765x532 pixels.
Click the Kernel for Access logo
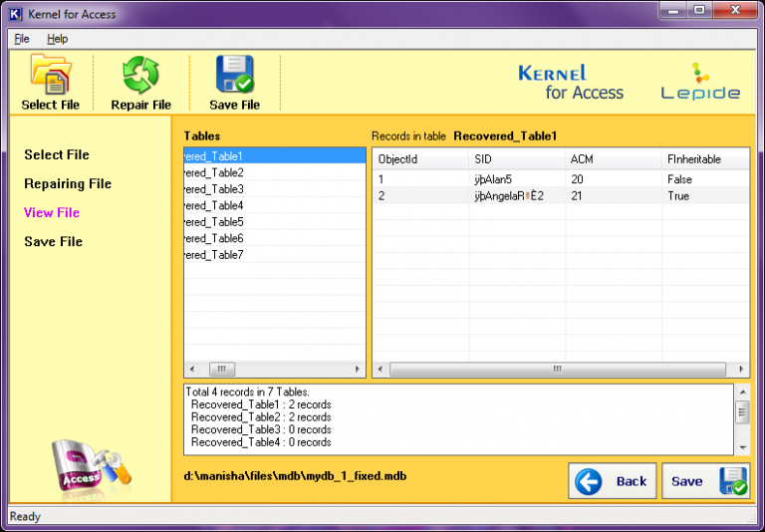(x=571, y=82)
